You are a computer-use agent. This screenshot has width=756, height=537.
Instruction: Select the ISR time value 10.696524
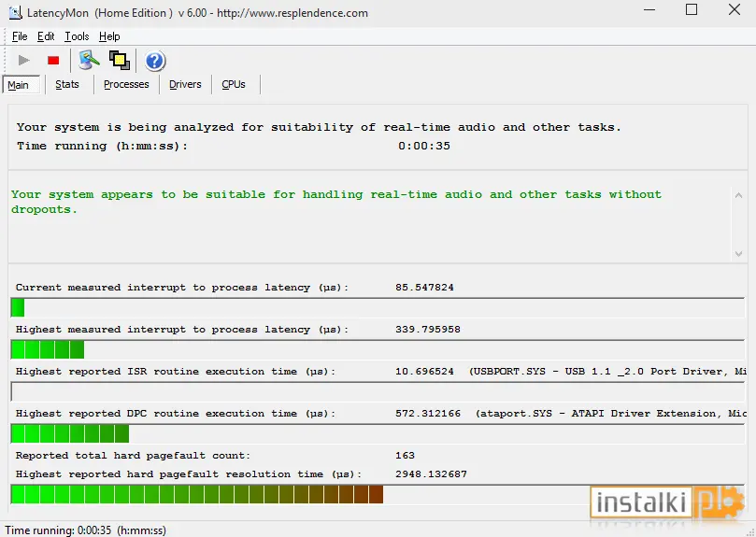[424, 371]
